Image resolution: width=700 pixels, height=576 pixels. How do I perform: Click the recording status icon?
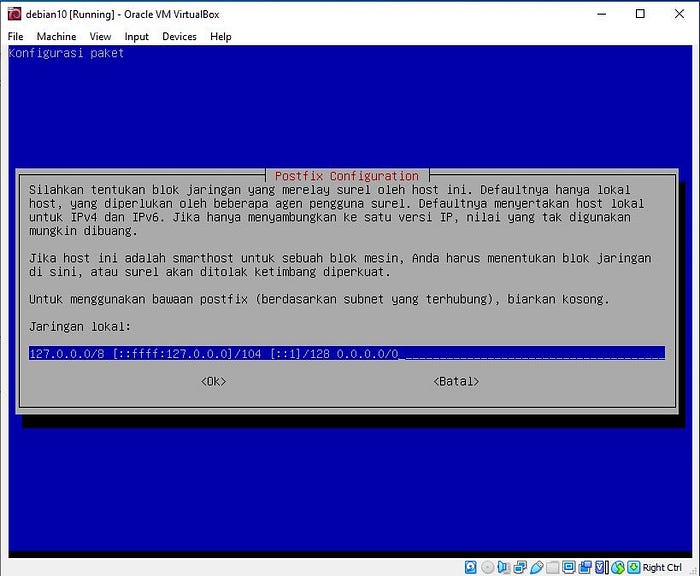(585, 568)
